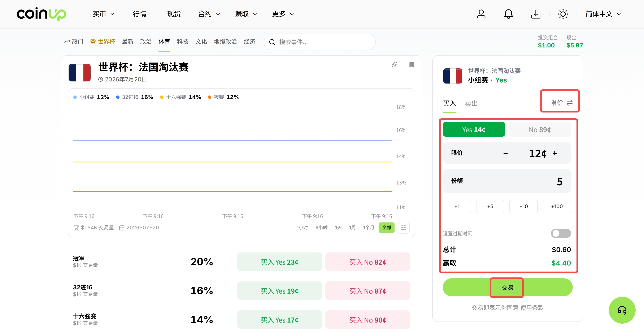Add +10 shares
The width and height of the screenshot is (644, 332).
point(523,207)
